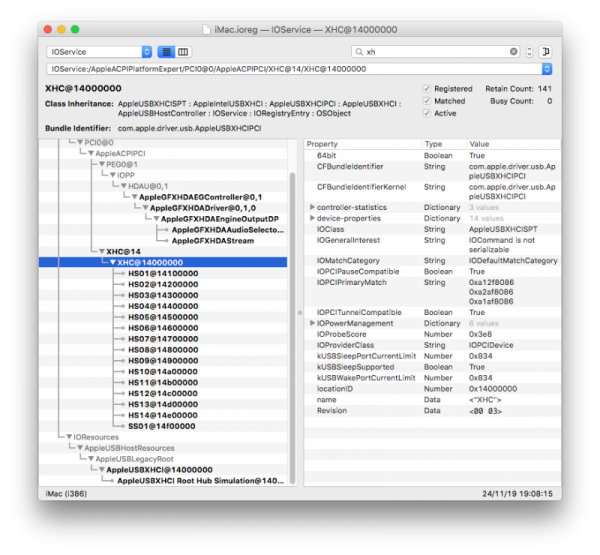Select the IOProbeScore value 0x3e8
Screen dimensions: 600x555
pyautogui.click(x=480, y=334)
